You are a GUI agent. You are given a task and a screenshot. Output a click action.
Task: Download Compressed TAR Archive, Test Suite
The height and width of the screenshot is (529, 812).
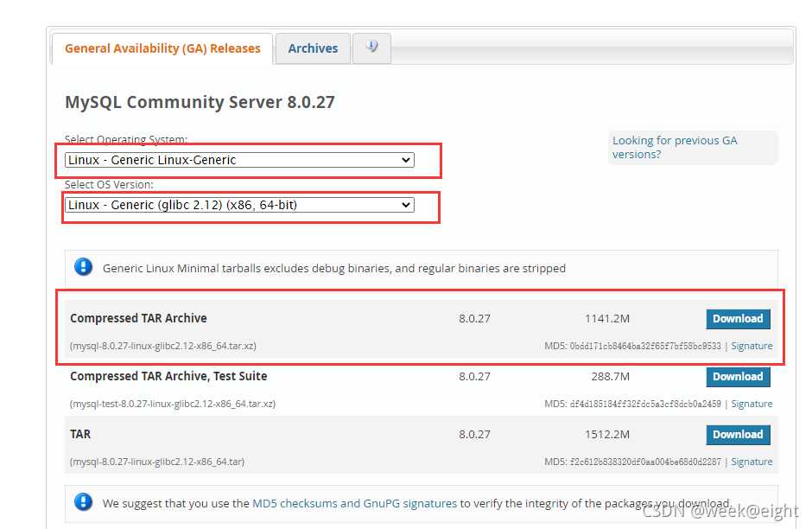tap(738, 377)
